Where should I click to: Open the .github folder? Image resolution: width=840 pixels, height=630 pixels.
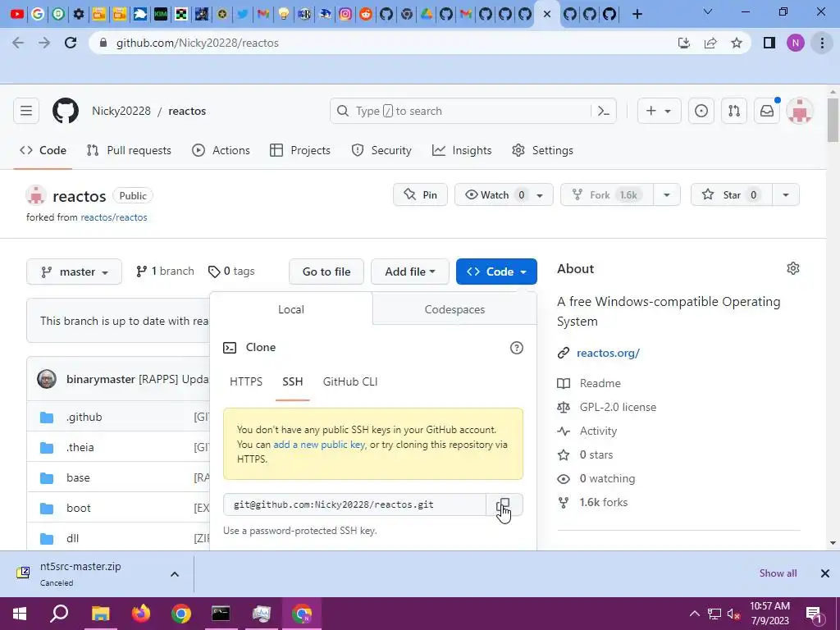pos(84,417)
